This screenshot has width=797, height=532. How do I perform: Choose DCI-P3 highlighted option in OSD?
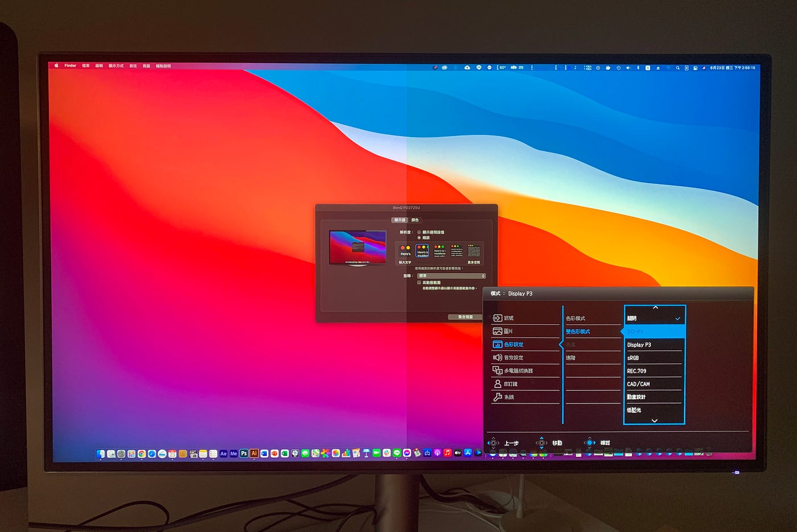tap(655, 332)
